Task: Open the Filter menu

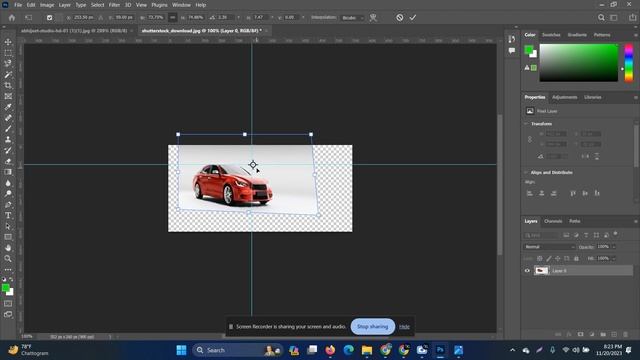Action: [x=114, y=5]
